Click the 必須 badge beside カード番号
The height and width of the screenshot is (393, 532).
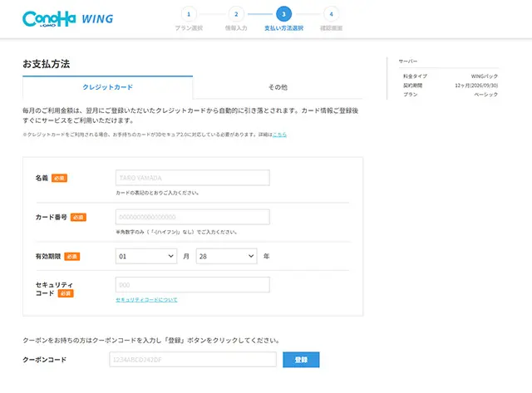(x=78, y=217)
